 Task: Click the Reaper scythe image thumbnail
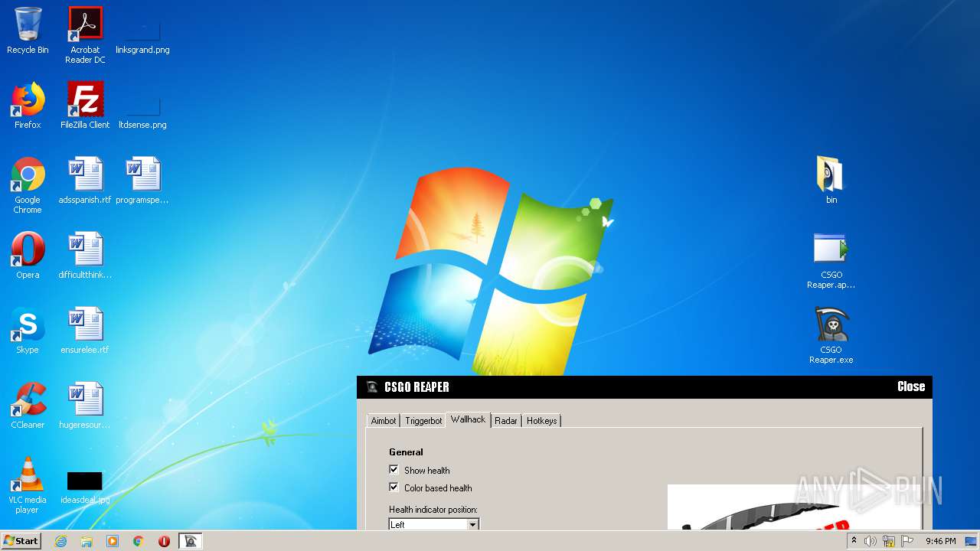(794, 507)
